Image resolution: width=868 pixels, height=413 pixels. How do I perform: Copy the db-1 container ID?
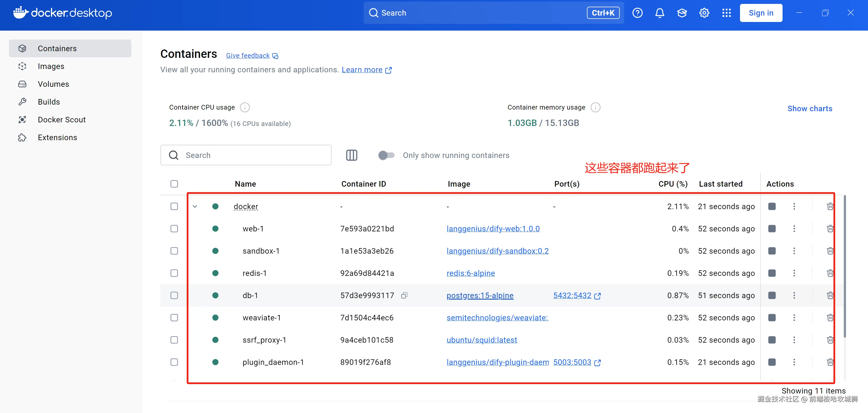[x=404, y=295]
